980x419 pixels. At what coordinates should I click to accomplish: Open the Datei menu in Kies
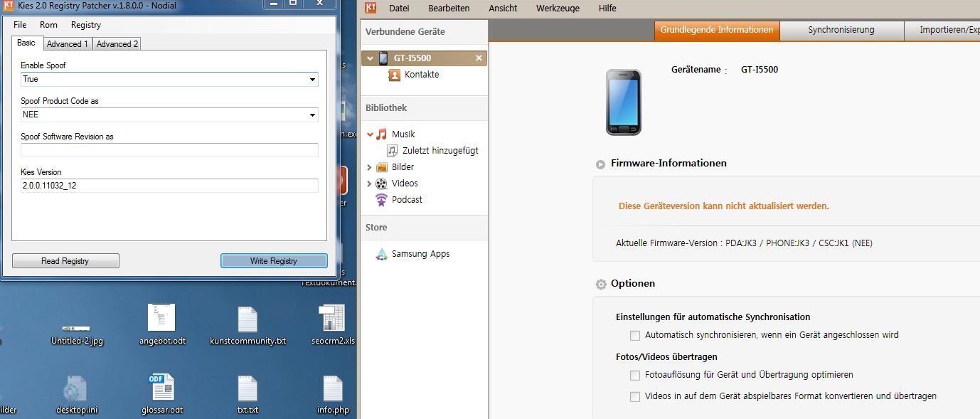coord(399,9)
